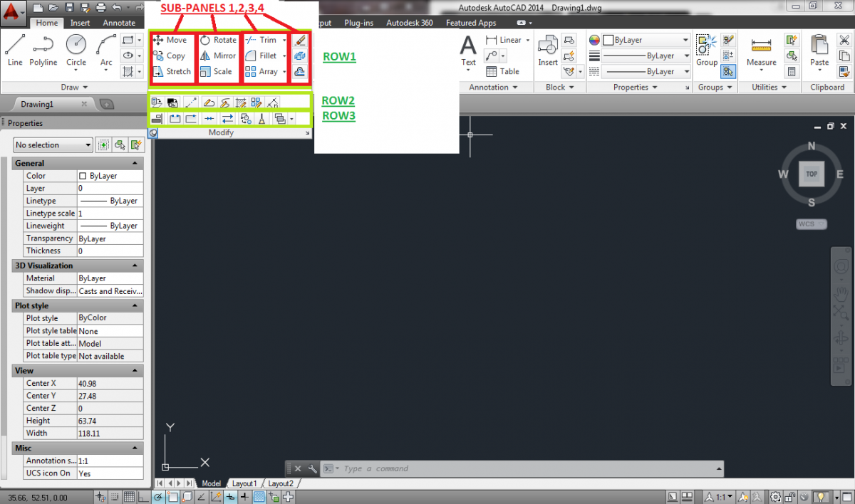Switch to the Layout1 tab
Viewport: 855px width, 504px height.
coord(244,483)
